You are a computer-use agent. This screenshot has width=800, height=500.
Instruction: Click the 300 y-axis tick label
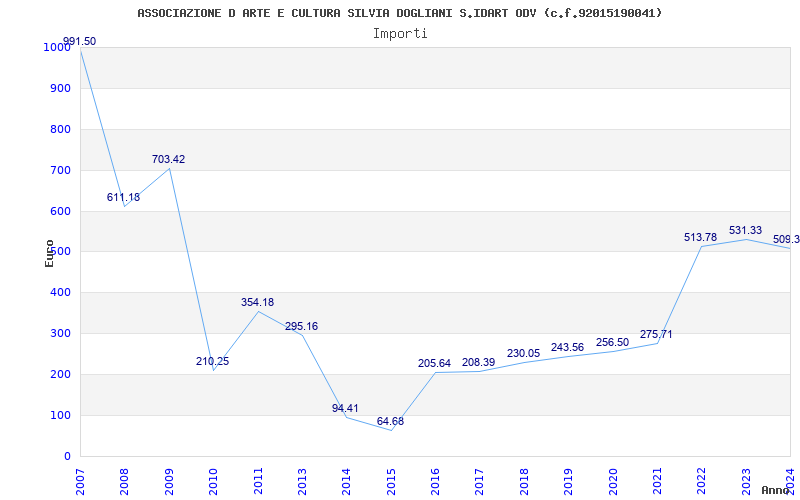60,334
